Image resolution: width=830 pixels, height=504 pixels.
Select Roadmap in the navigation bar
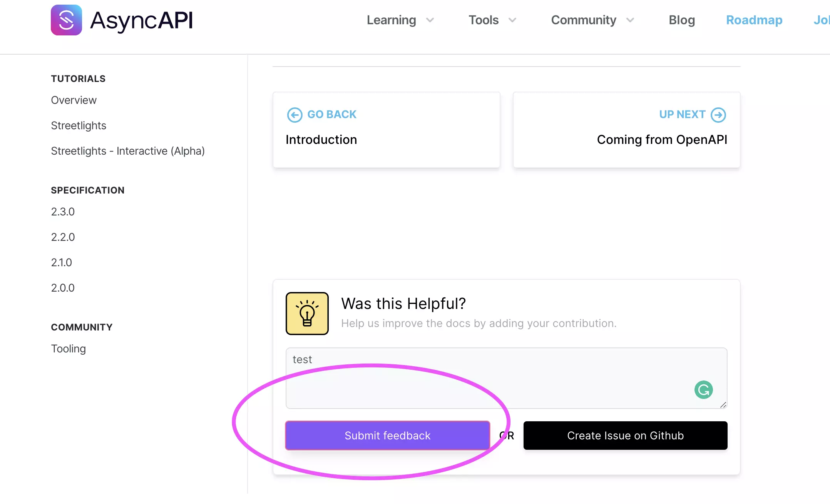click(754, 20)
